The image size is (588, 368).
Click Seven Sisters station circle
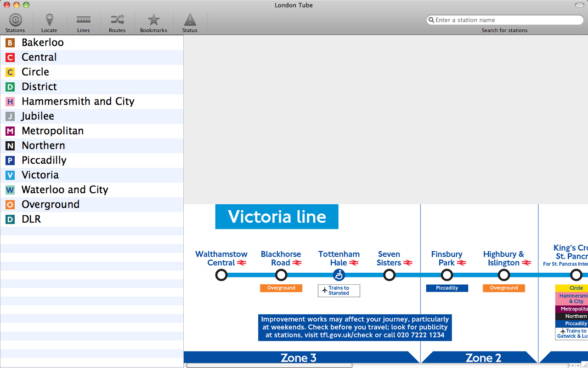(389, 275)
